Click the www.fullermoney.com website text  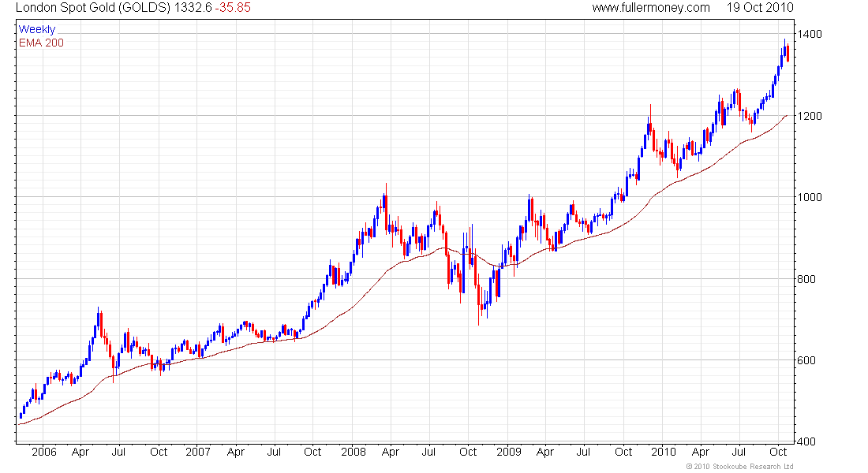coord(651,8)
